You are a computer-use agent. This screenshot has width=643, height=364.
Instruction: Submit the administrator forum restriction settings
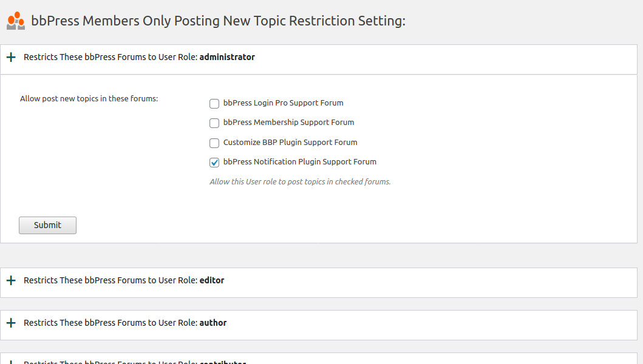coord(47,225)
